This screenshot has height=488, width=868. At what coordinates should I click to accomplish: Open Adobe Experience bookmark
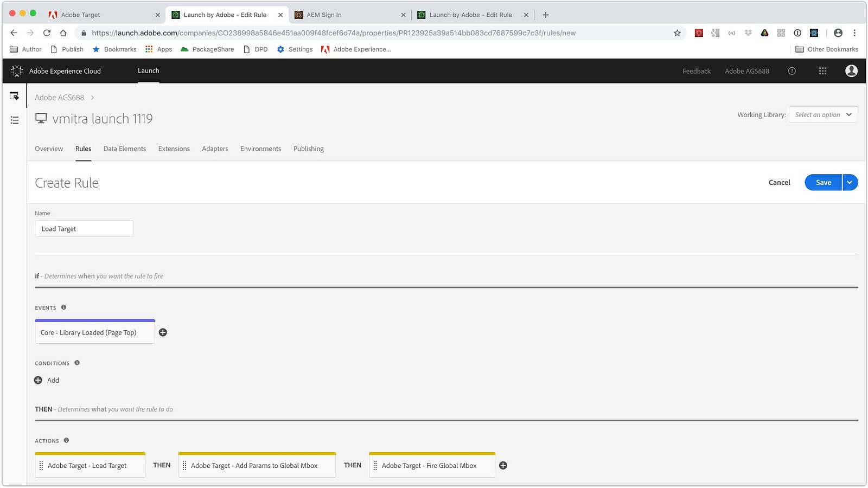pyautogui.click(x=356, y=49)
